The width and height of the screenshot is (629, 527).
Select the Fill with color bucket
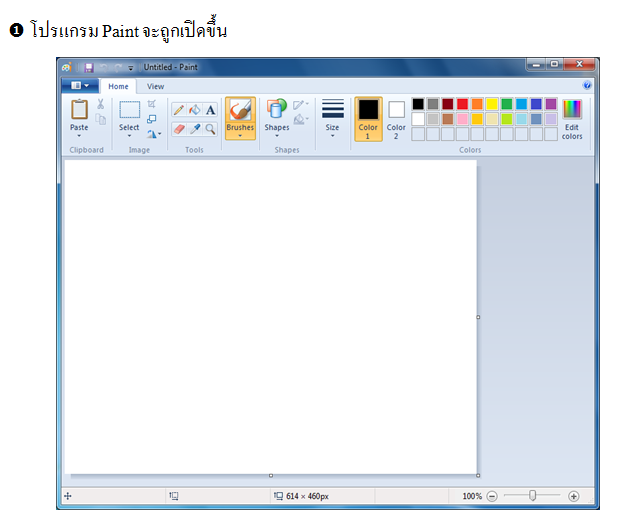195,109
